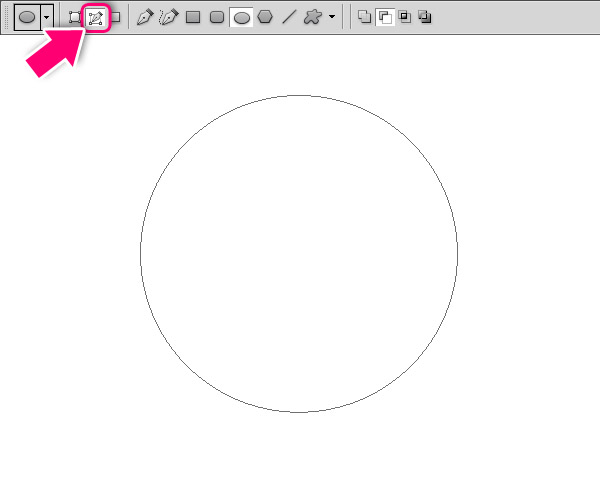
Task: Choose the Polygon shape tool
Action: tap(265, 17)
